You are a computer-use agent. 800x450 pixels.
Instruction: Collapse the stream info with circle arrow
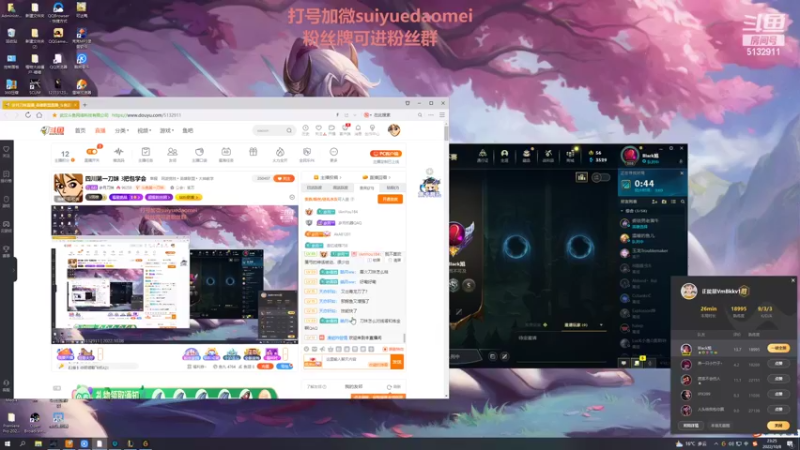click(292, 197)
